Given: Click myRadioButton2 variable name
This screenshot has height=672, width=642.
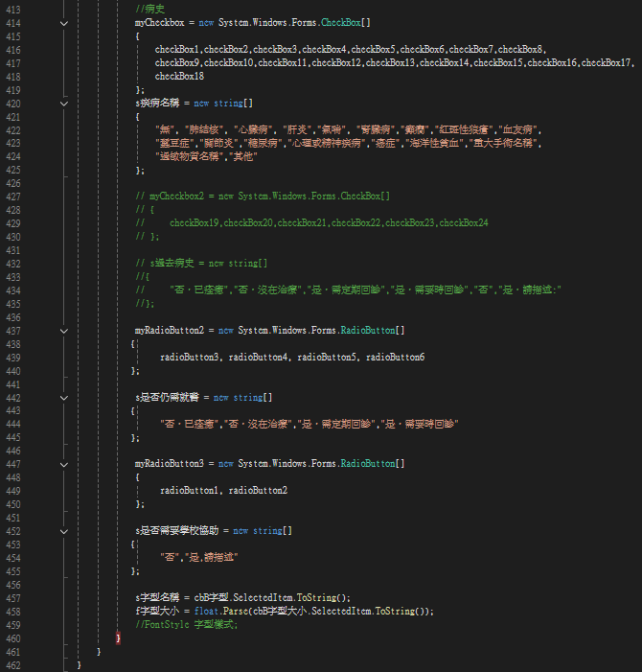Looking at the screenshot, I should click(170, 331).
